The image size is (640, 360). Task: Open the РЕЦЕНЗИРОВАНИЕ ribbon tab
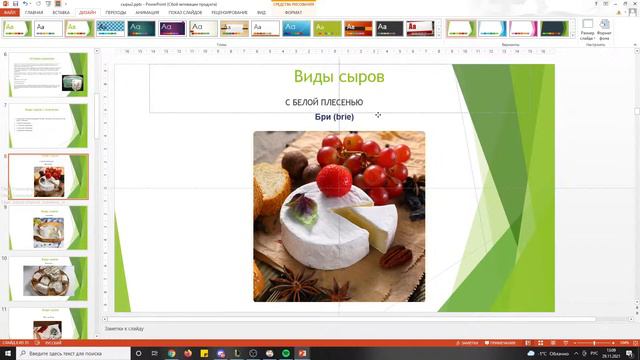point(229,13)
